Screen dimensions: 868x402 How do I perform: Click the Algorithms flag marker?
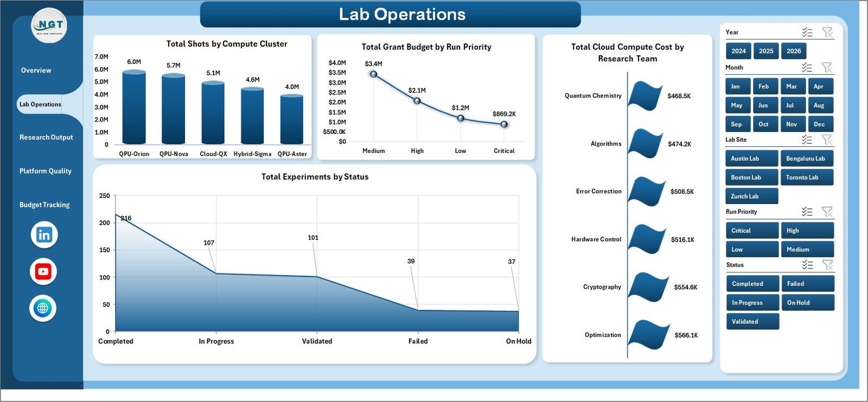click(646, 144)
